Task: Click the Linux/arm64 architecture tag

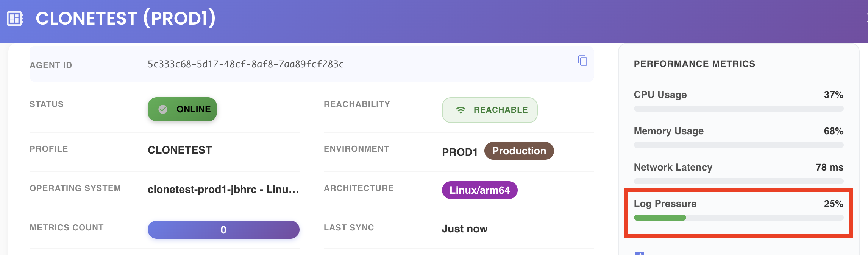Action: (479, 190)
